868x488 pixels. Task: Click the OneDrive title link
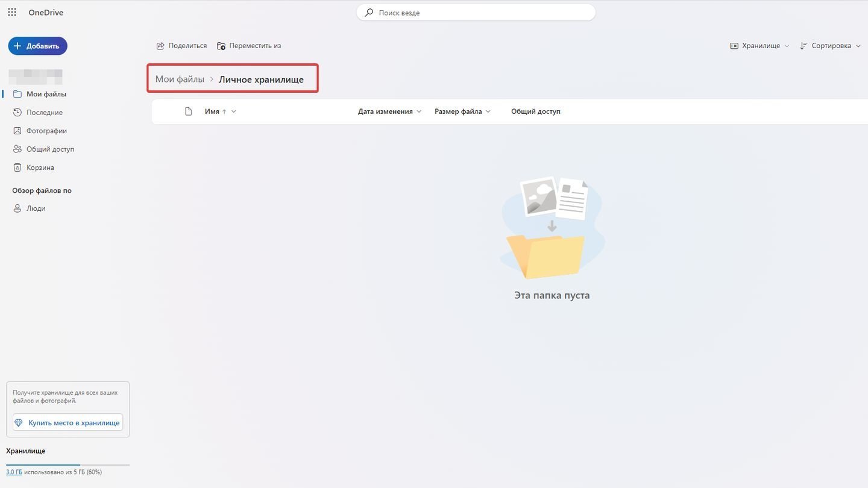pyautogui.click(x=46, y=13)
